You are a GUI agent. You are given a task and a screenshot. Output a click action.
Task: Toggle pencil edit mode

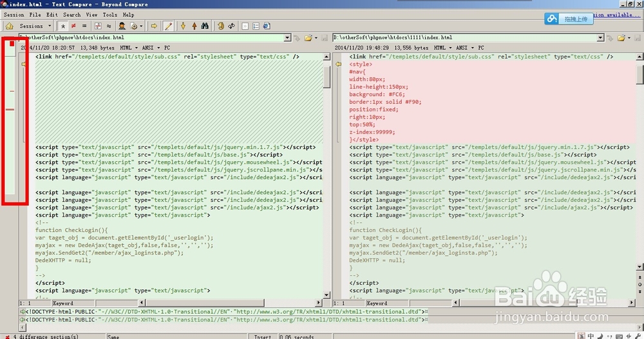click(168, 26)
